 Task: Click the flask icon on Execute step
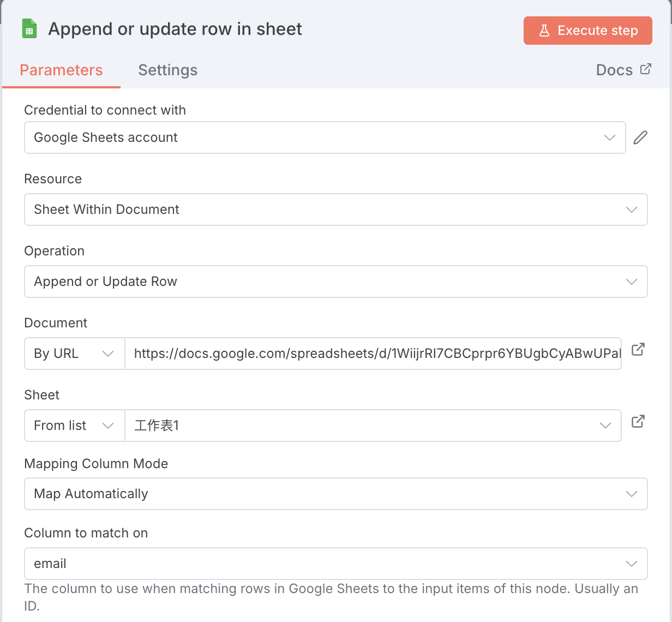544,31
